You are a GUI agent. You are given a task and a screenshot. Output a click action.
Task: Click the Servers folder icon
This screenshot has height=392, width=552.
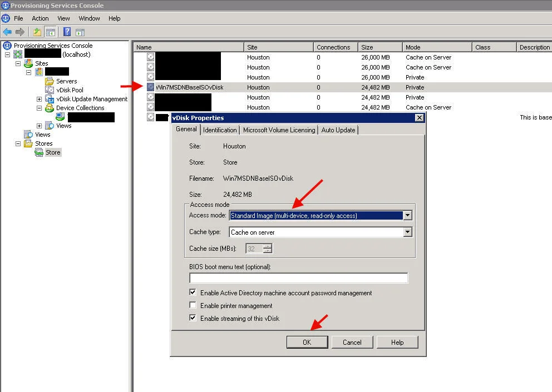point(50,81)
